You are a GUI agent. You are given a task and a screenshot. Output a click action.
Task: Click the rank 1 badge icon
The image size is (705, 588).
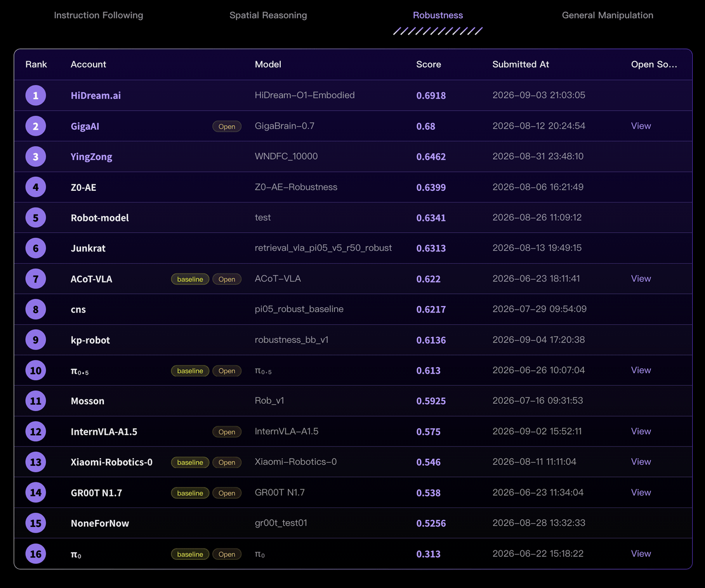(x=36, y=95)
